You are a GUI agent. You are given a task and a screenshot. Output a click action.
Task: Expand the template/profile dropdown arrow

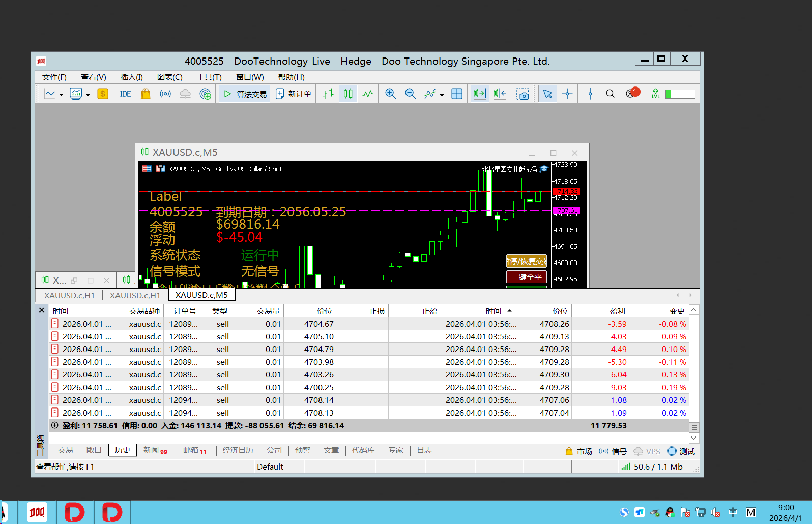tap(88, 94)
